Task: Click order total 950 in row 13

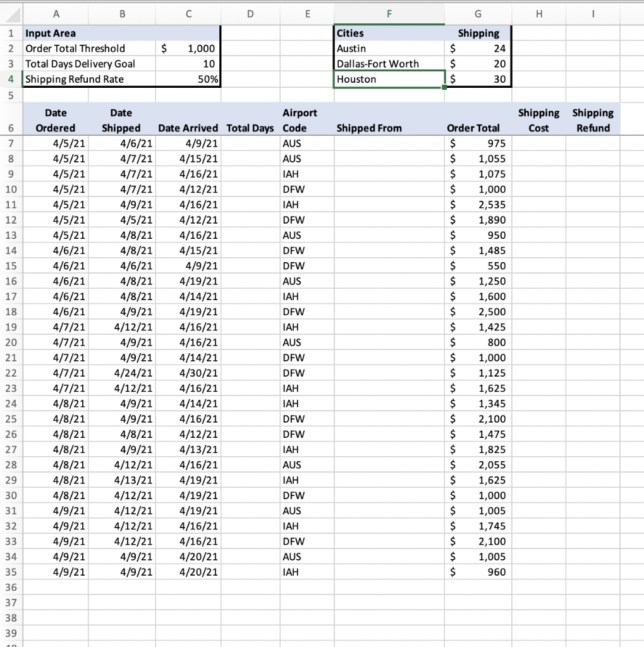Action: coord(478,235)
